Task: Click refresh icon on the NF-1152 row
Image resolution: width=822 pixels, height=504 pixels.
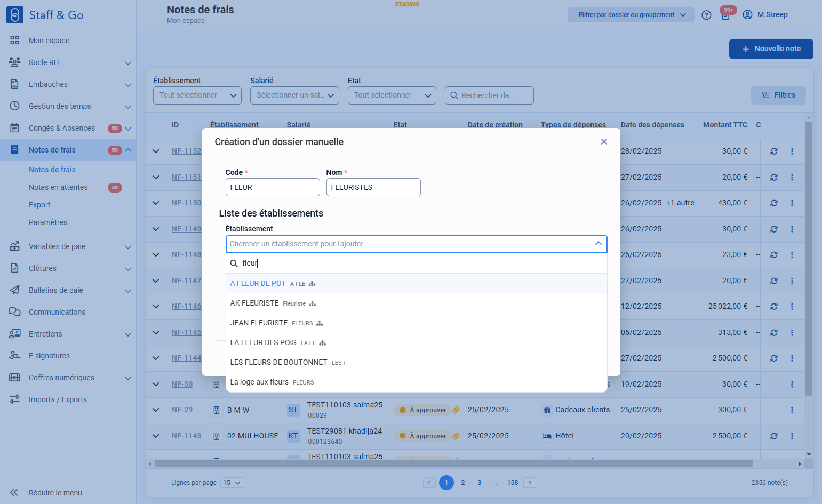Action: (774, 151)
